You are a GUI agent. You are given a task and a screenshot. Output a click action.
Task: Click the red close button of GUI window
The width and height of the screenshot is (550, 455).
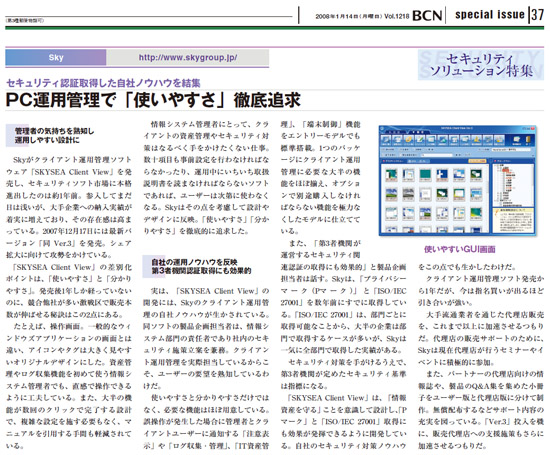533,128
